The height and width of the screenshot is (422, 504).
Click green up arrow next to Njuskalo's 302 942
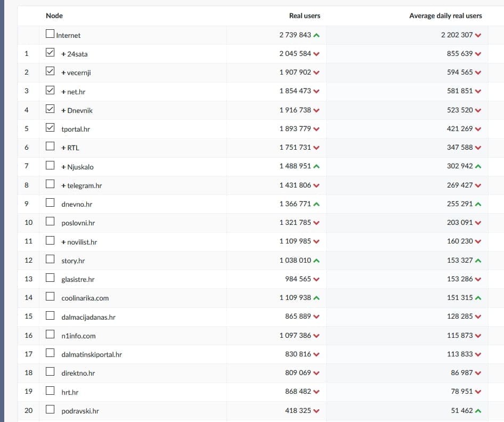(x=478, y=166)
